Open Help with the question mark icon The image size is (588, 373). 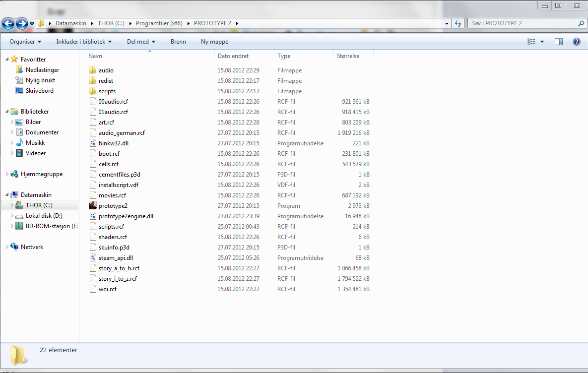pyautogui.click(x=577, y=42)
